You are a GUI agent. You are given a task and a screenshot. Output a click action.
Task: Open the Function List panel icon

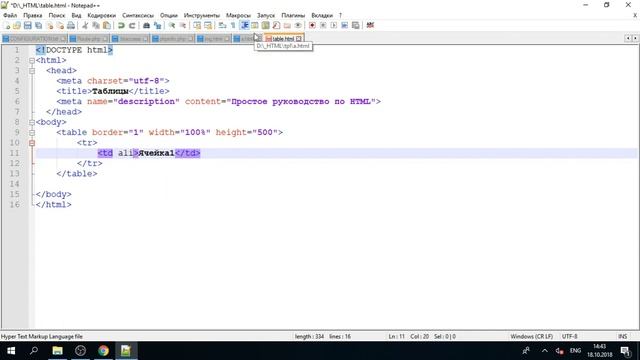276,25
